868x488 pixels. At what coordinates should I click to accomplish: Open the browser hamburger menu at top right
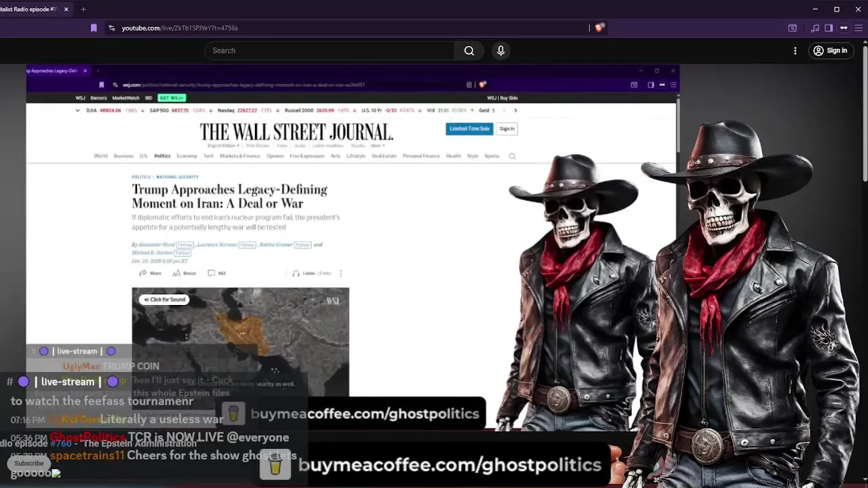point(859,28)
